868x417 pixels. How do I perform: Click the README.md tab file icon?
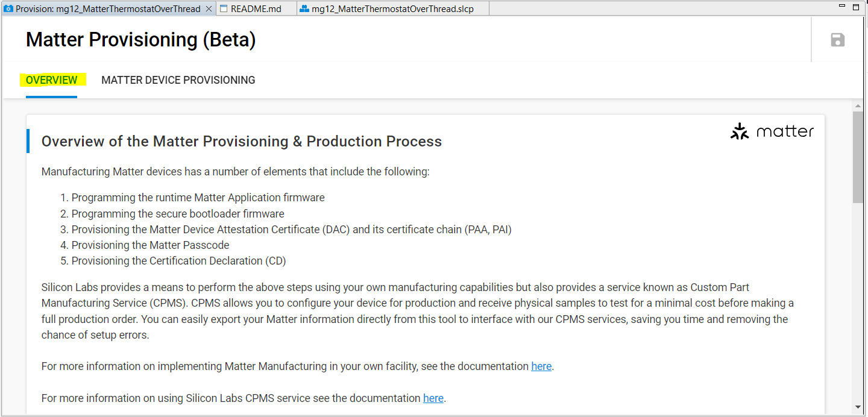tap(224, 9)
